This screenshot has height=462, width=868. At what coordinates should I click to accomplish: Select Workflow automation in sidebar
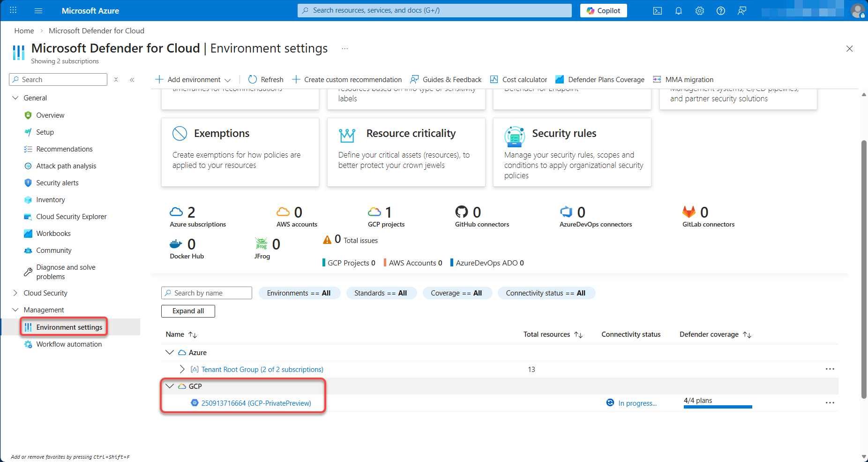(x=69, y=344)
